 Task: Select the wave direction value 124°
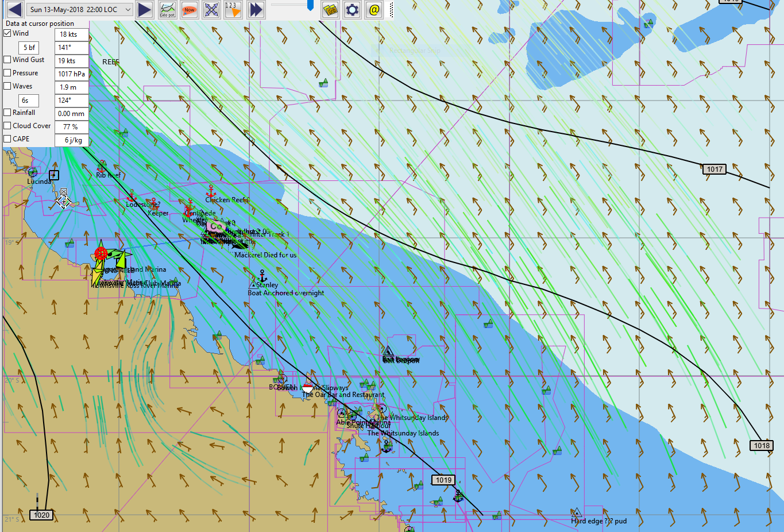[x=72, y=101]
